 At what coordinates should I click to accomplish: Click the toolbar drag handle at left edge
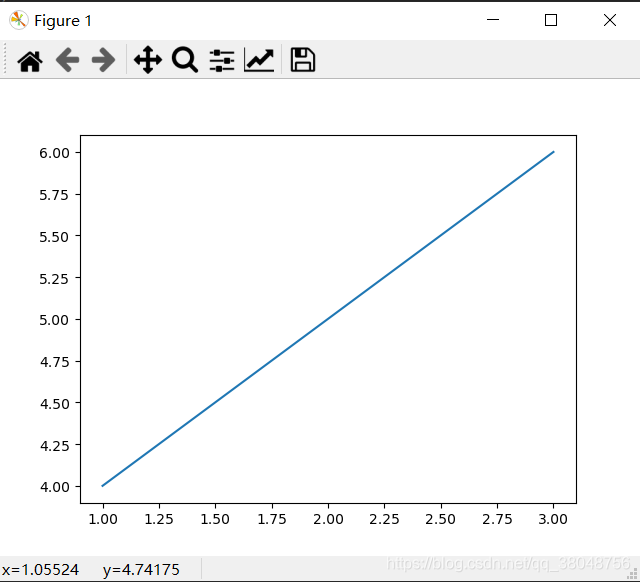(5, 59)
